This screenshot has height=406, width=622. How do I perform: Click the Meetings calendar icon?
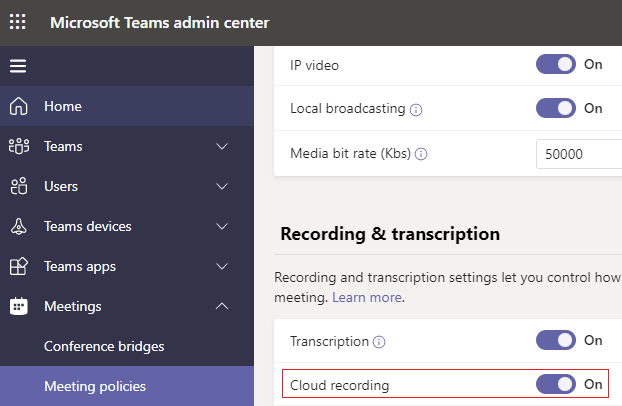pyautogui.click(x=19, y=306)
